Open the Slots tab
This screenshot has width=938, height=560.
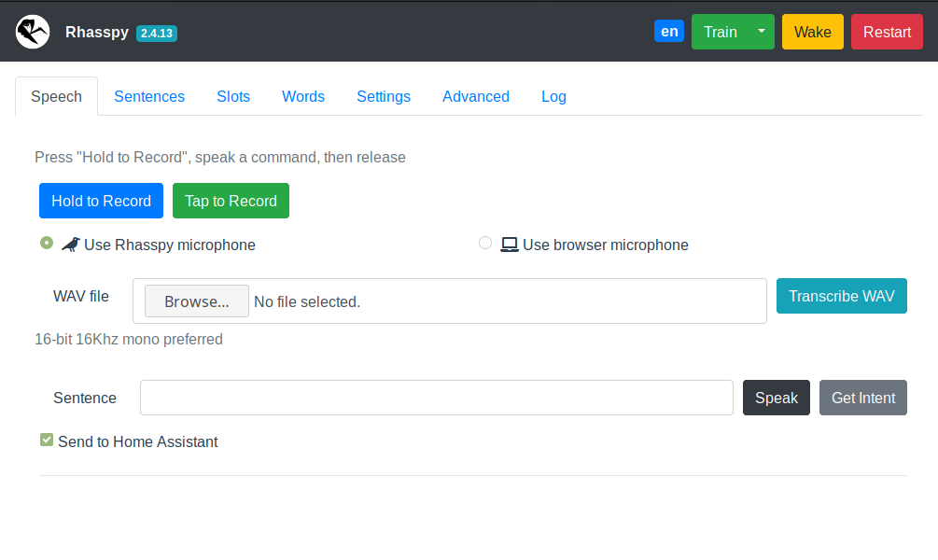point(233,96)
